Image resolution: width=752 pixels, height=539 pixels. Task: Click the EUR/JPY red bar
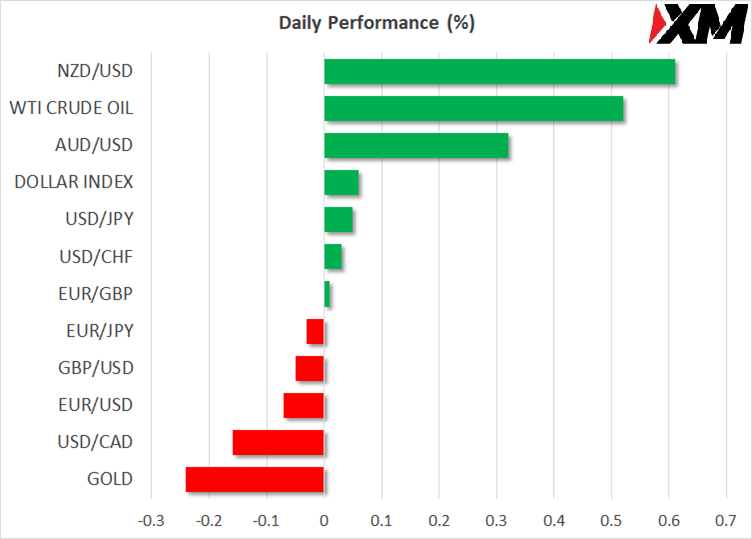point(315,331)
